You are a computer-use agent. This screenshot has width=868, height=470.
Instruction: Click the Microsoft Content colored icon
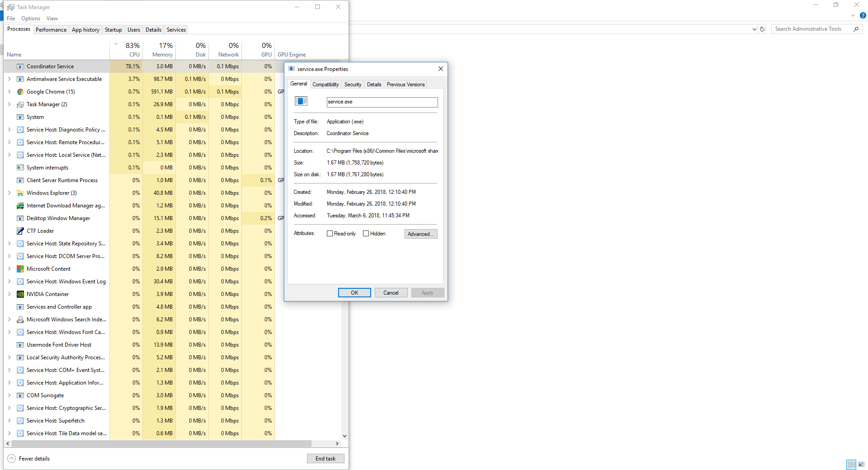point(20,269)
